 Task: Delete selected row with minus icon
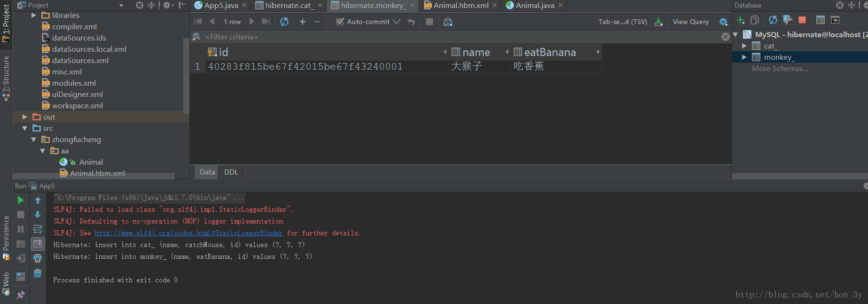pos(317,22)
